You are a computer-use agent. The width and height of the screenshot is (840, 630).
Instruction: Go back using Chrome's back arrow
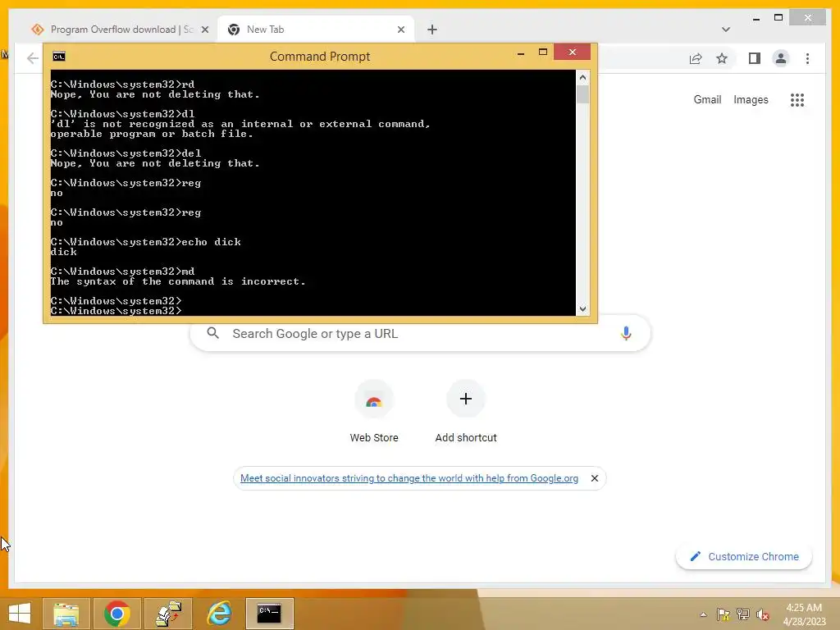[x=33, y=58]
